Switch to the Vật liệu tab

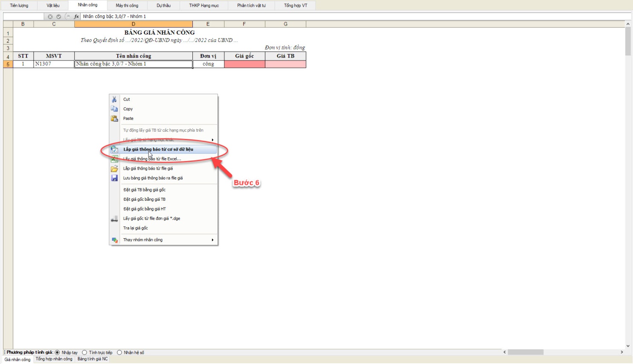53,6
